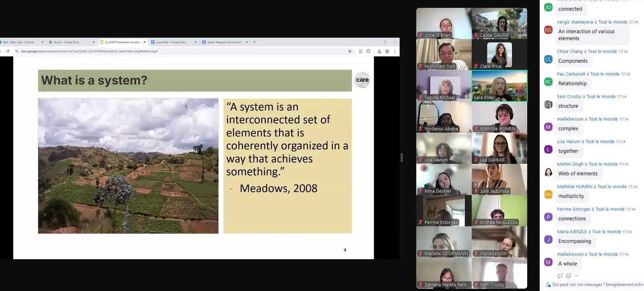Image resolution: width=644 pixels, height=291 pixels.
Task: Switch to LessonPlan - Google Docs tab
Action: coord(171,42)
